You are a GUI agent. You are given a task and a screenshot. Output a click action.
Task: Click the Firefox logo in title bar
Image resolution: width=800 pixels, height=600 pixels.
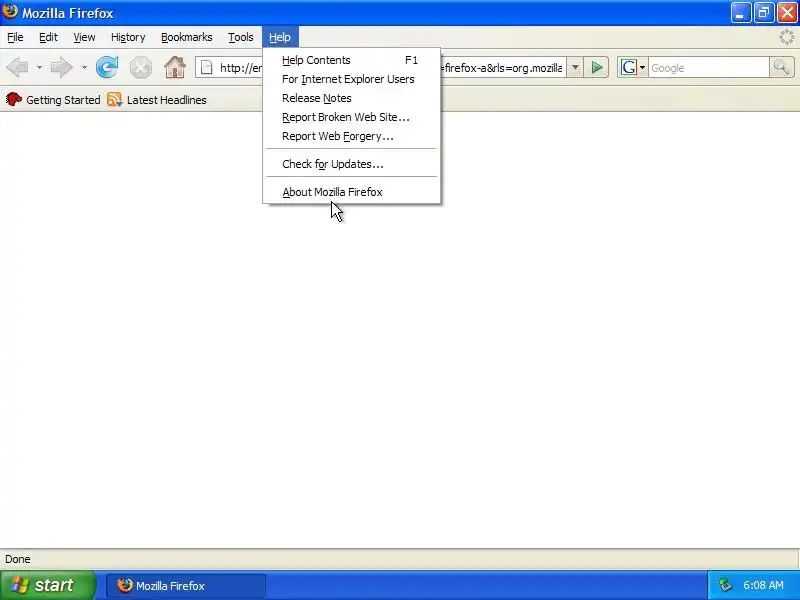pyautogui.click(x=10, y=11)
